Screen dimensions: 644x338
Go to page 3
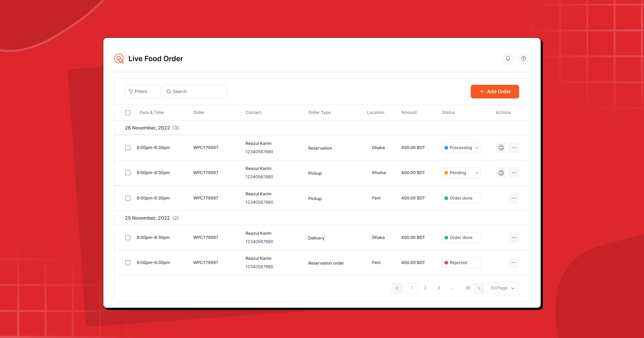(439, 288)
